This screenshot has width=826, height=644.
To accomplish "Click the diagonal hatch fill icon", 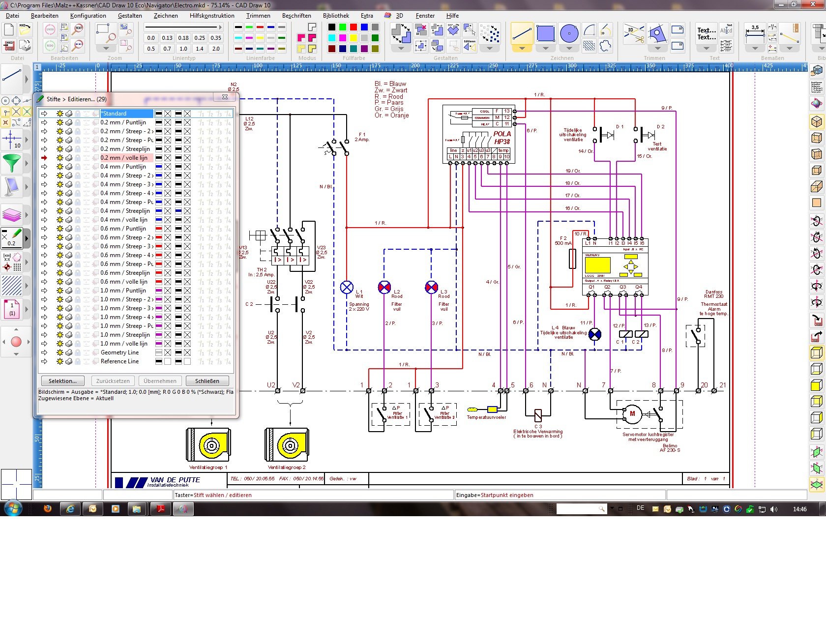I will (x=12, y=285).
